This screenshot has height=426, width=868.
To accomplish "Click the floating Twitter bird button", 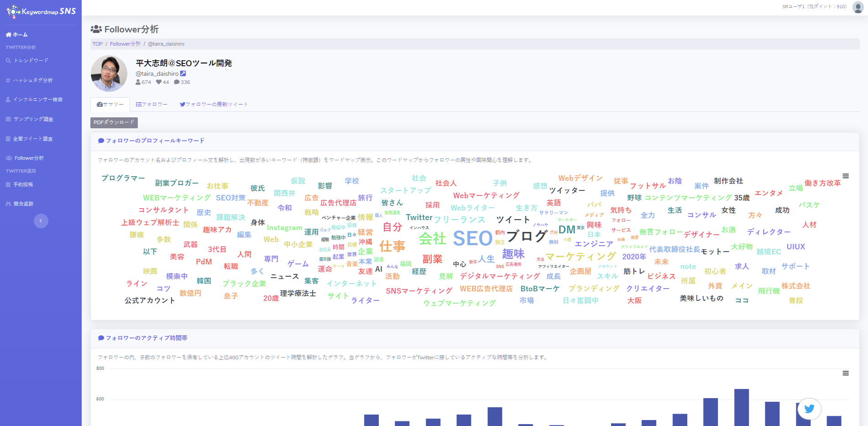I will pyautogui.click(x=809, y=409).
